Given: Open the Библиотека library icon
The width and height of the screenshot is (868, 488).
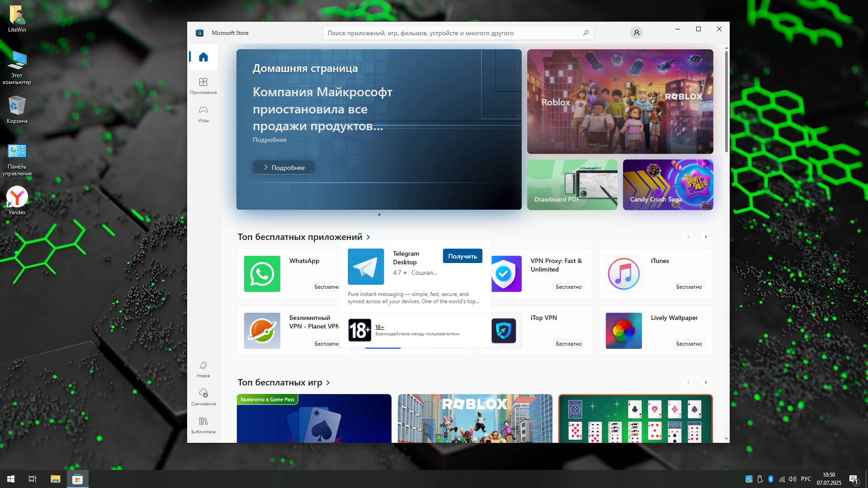Looking at the screenshot, I should tap(203, 425).
